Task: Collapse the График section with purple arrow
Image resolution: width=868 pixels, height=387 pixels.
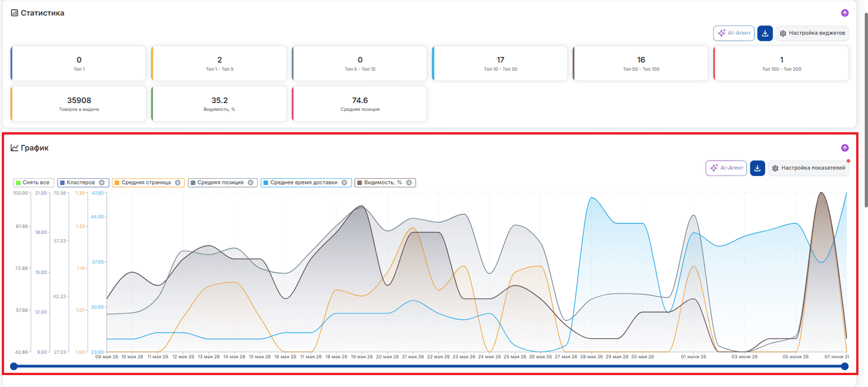Action: [x=845, y=148]
